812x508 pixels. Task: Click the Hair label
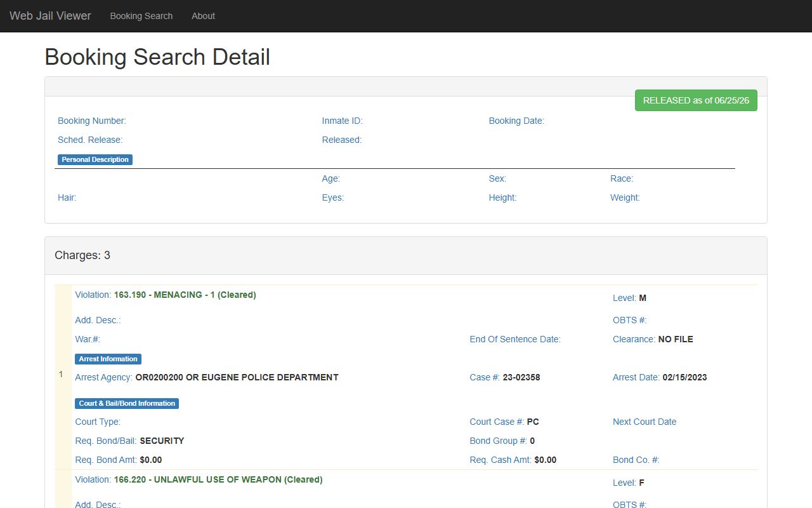click(67, 197)
